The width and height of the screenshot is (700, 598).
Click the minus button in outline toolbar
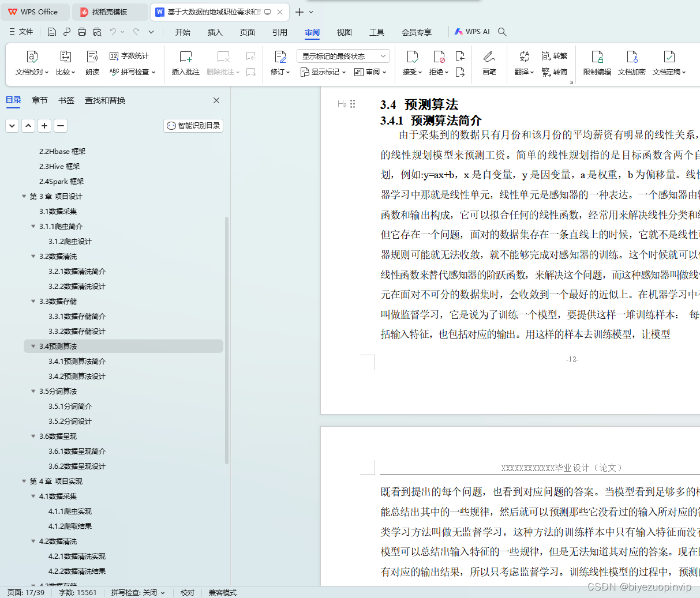[61, 126]
